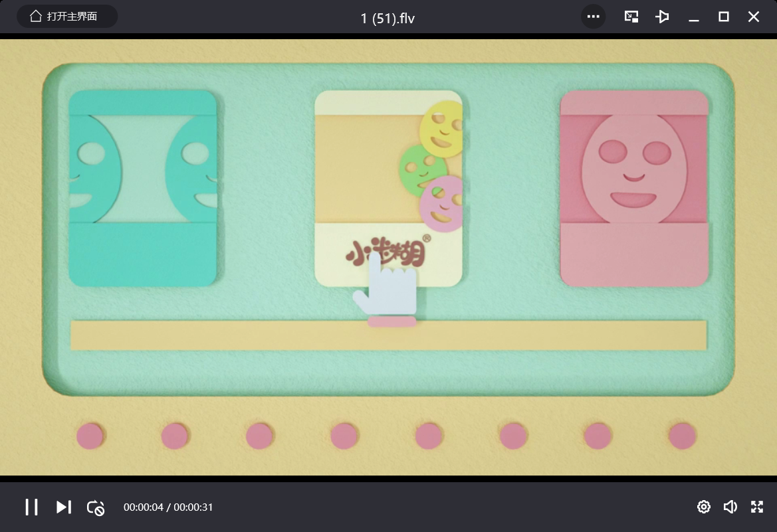Skip to the next video
The image size is (777, 532).
click(x=63, y=507)
